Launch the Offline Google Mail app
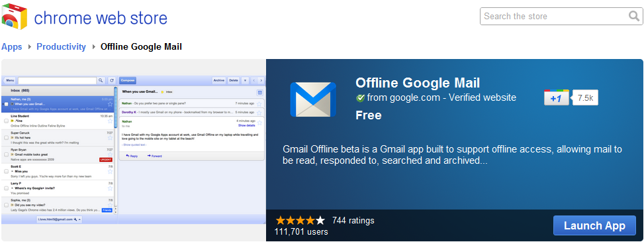Viewport: 644px width, 242px height. pos(594,225)
